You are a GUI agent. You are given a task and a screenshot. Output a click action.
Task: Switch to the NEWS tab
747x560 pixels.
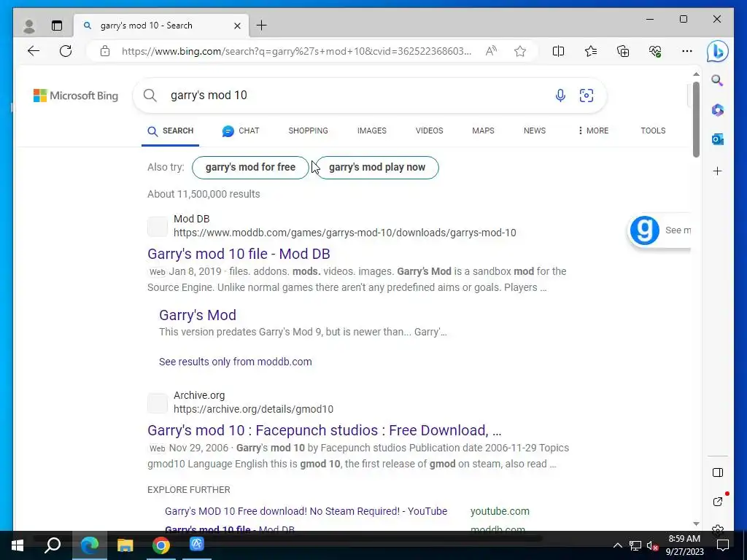click(x=535, y=131)
